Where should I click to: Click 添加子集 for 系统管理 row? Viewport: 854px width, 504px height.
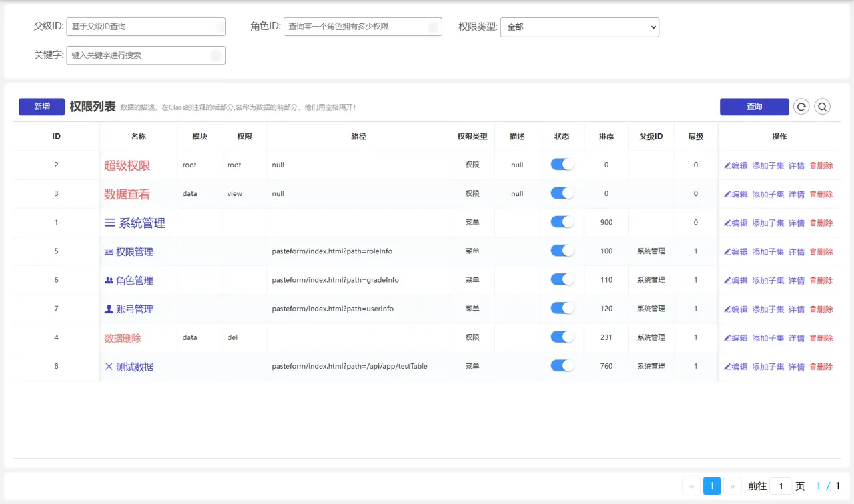(768, 223)
